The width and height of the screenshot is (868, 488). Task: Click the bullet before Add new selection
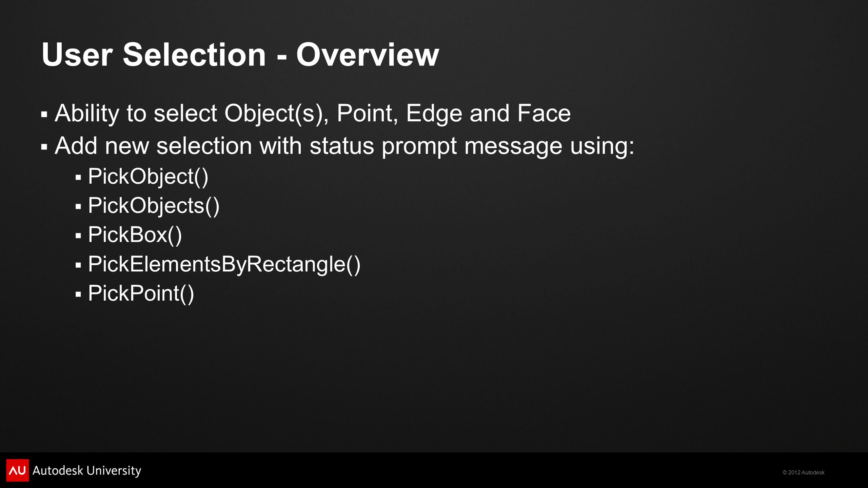[44, 147]
